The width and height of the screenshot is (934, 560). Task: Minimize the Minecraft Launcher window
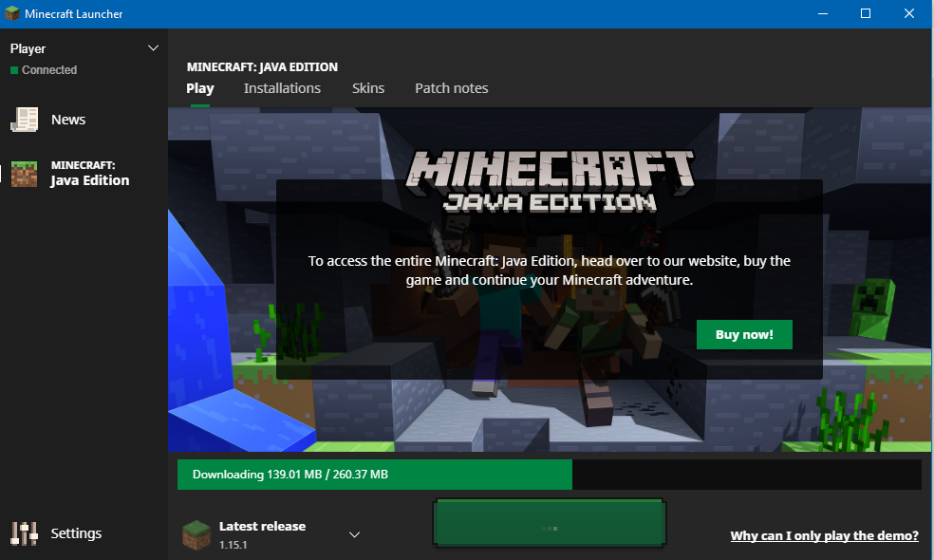click(821, 14)
